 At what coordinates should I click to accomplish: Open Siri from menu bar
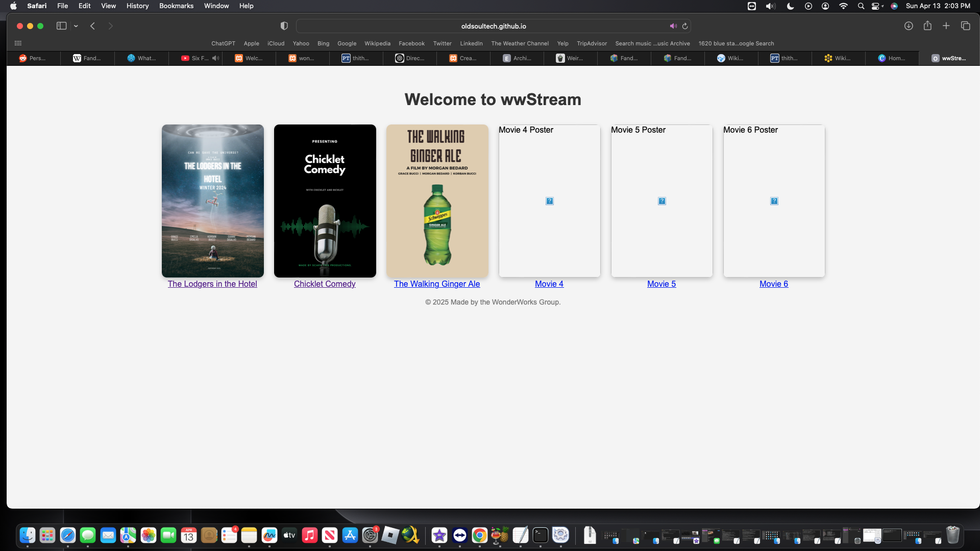coord(894,6)
